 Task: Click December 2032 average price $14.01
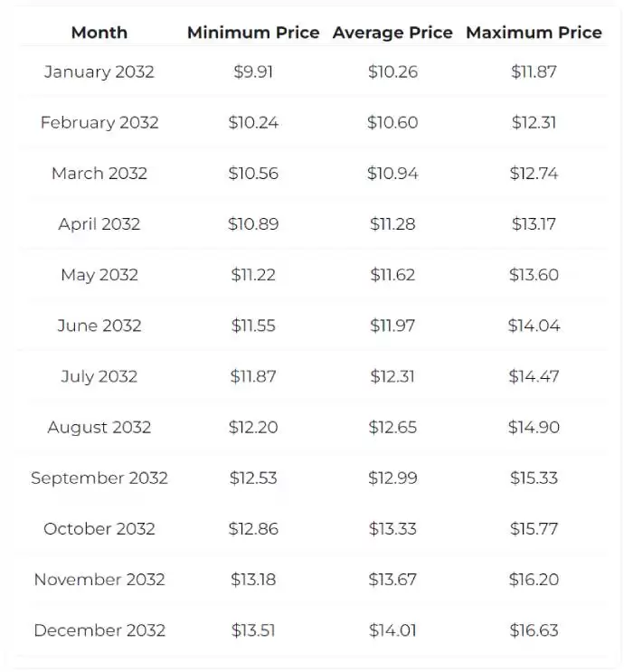pos(392,630)
